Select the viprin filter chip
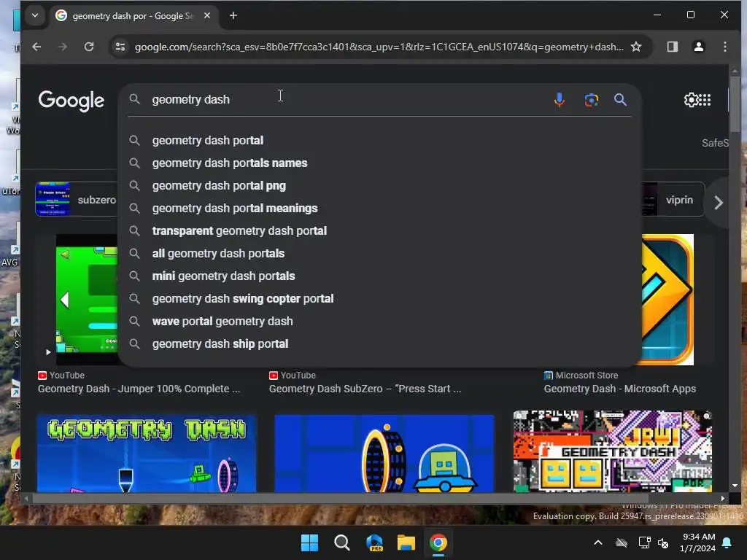The height and width of the screenshot is (560, 747). 673,200
